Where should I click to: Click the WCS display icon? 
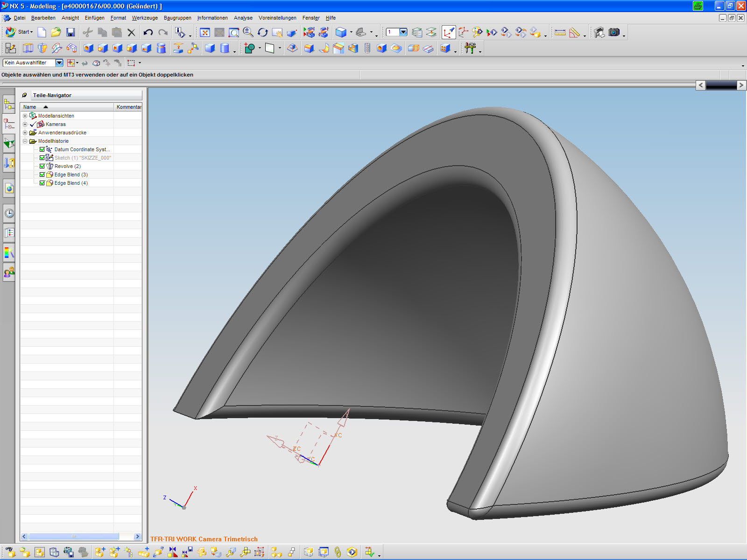click(448, 32)
